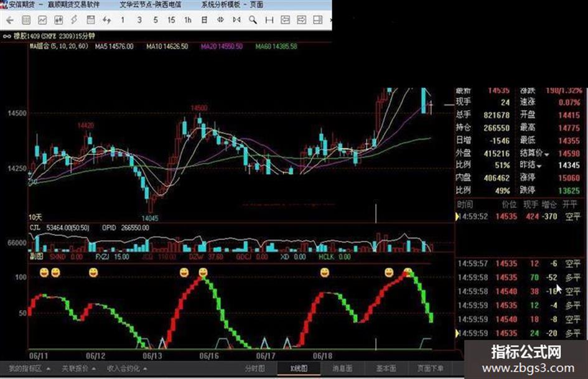Expand 关联报价 menu
Viewport: 588px width, 379px height.
pyautogui.click(x=78, y=369)
